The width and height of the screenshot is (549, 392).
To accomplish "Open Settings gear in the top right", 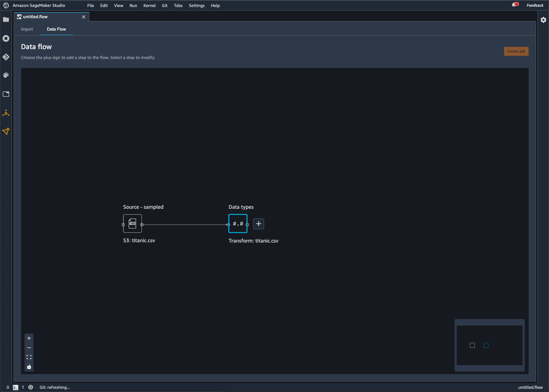I will click(x=544, y=20).
